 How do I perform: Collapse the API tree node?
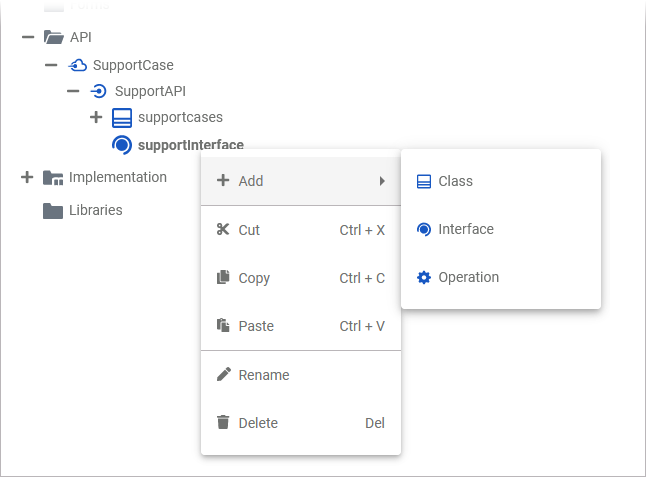27,38
